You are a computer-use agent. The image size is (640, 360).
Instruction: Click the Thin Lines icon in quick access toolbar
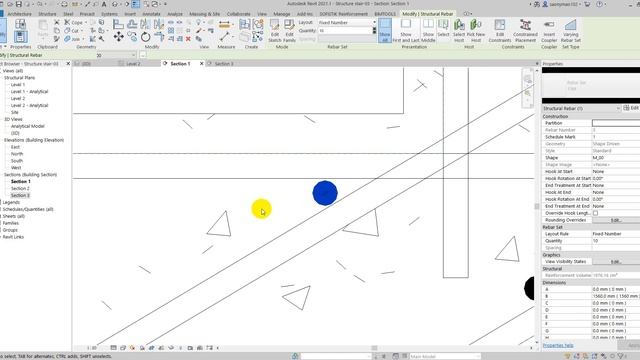coord(136,4)
